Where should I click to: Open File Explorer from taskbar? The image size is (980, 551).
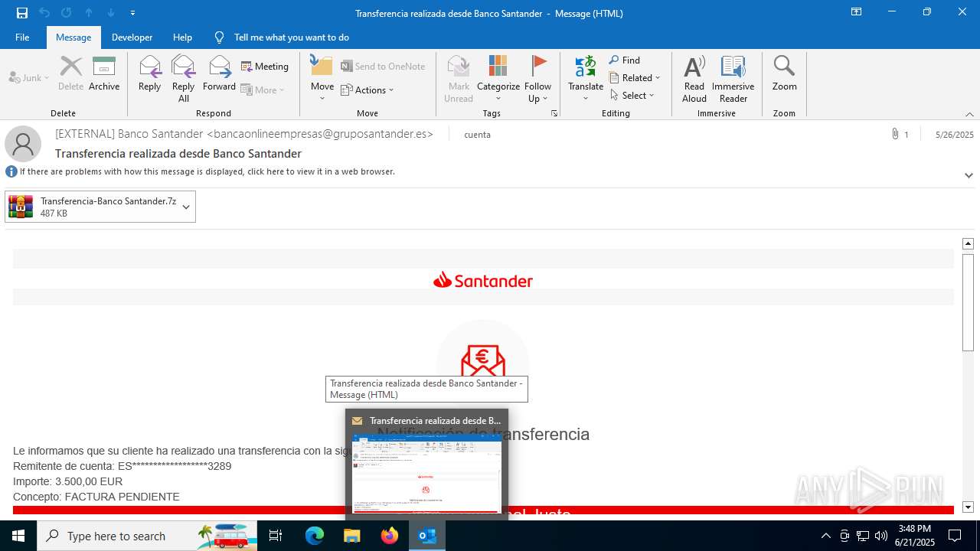(352, 536)
